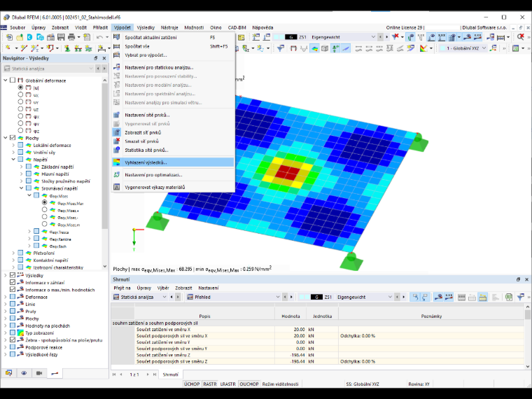532x399 pixels.
Task: Close the Navigátor panel with X
Action: click(104, 58)
